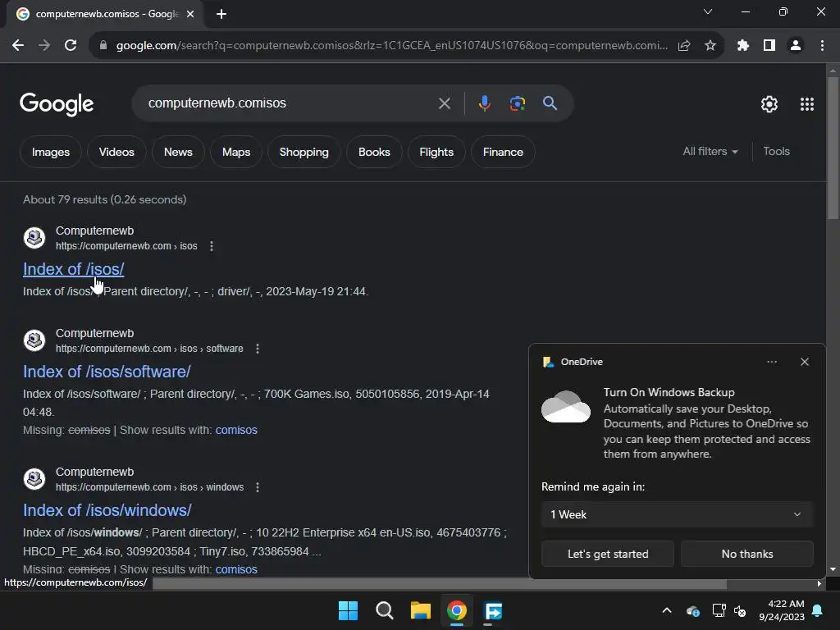
Task: Click the Computernewb favicon of first result
Action: tap(34, 238)
